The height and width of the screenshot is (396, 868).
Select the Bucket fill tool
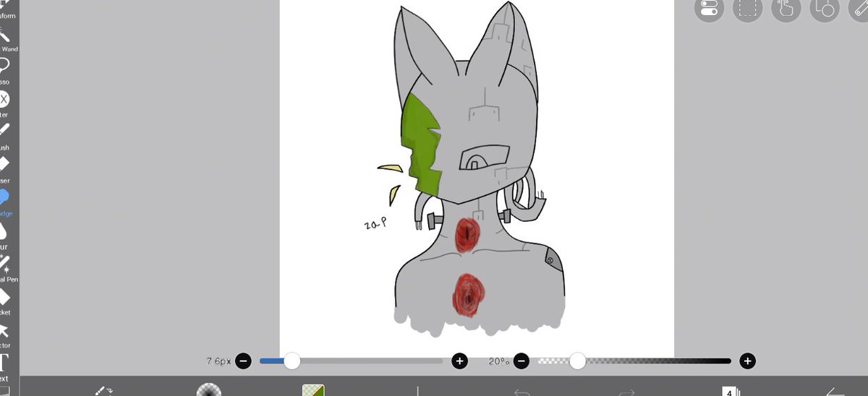6,301
